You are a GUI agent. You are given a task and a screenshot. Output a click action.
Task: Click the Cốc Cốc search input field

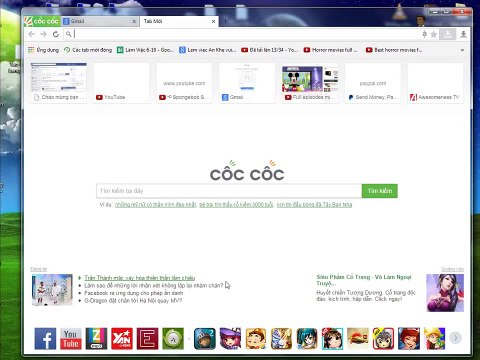coord(229,191)
